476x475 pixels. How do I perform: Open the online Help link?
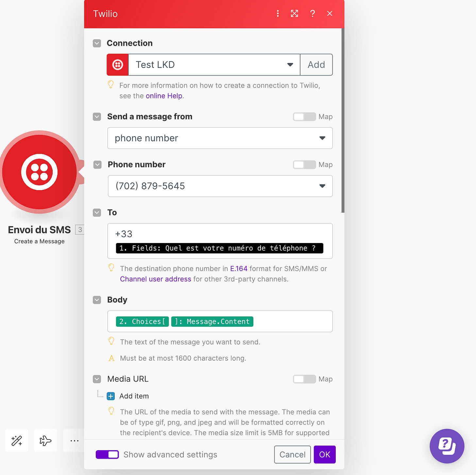click(x=164, y=96)
